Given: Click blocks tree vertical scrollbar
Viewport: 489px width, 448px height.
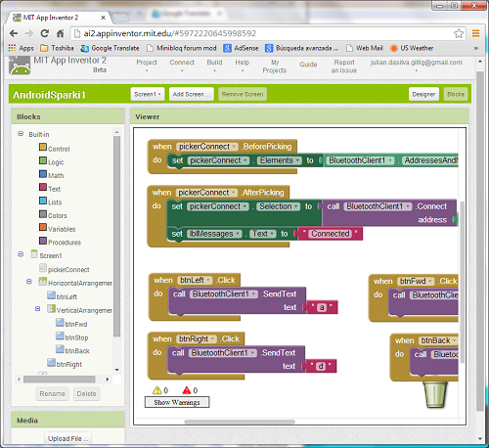Looking at the screenshot, I should coord(116,236).
